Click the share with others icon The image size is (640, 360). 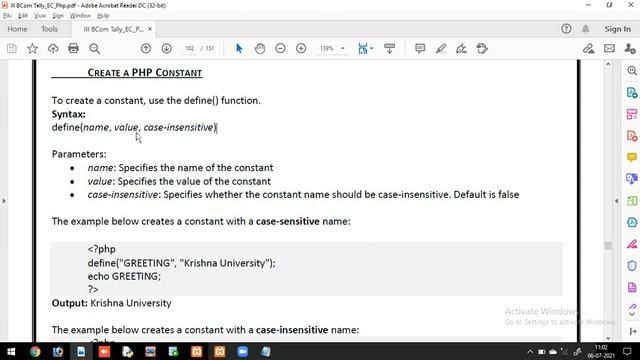pos(630,49)
